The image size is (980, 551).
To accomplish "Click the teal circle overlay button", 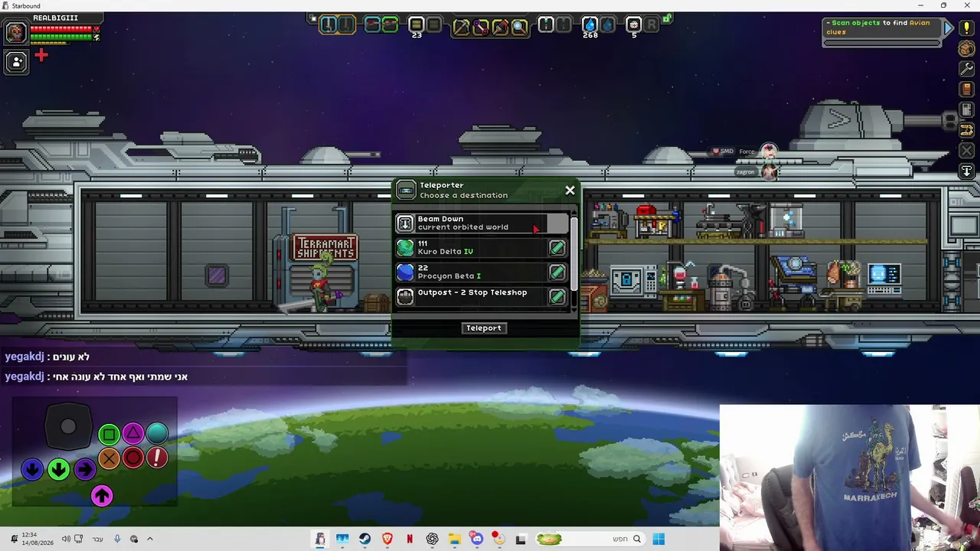I will pos(157,434).
